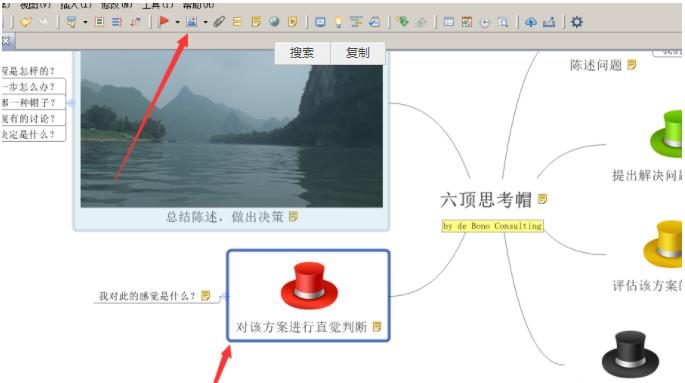Click the presentation screen icon
Screen dimensions: 685x383
[320, 22]
